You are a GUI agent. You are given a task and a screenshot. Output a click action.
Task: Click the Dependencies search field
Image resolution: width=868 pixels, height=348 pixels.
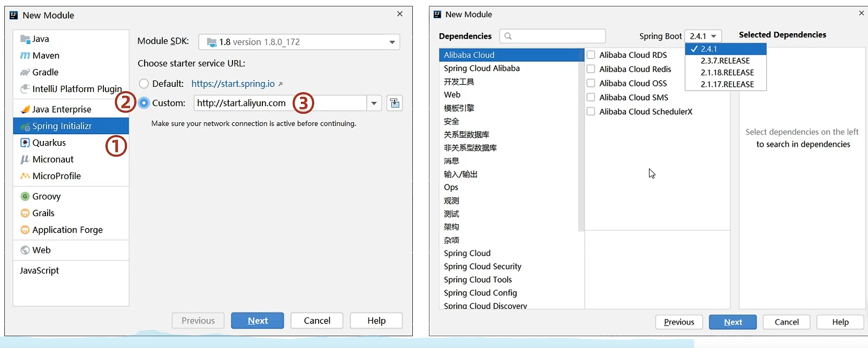553,36
